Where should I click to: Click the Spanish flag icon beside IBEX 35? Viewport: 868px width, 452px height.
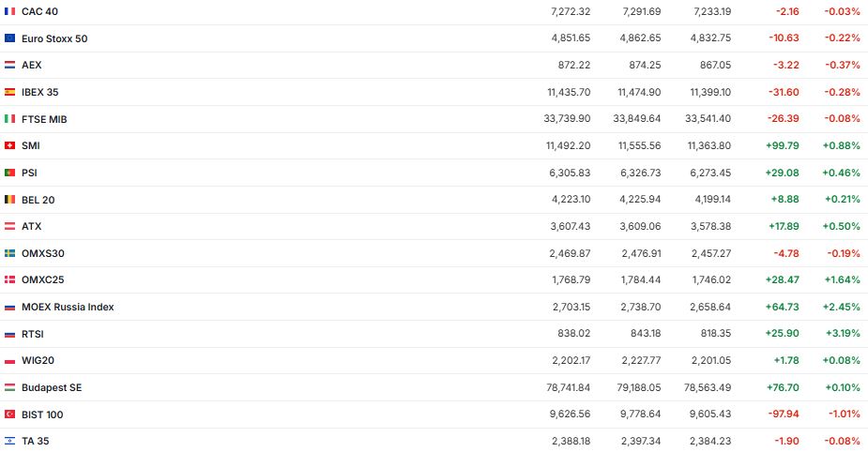9,92
